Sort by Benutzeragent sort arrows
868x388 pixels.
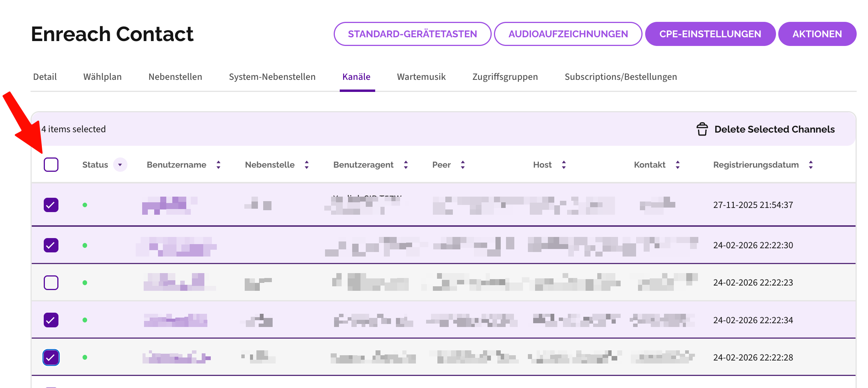coord(406,165)
